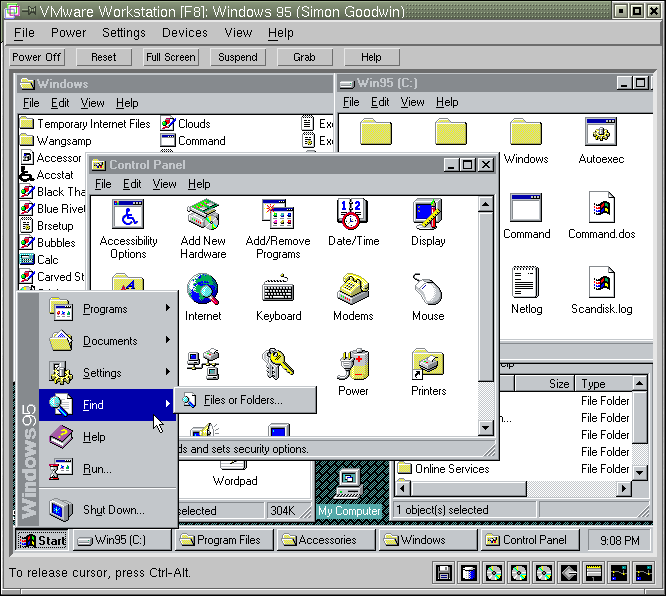666x596 pixels.
Task: Click the Full Screen toolbar button
Action: click(171, 57)
